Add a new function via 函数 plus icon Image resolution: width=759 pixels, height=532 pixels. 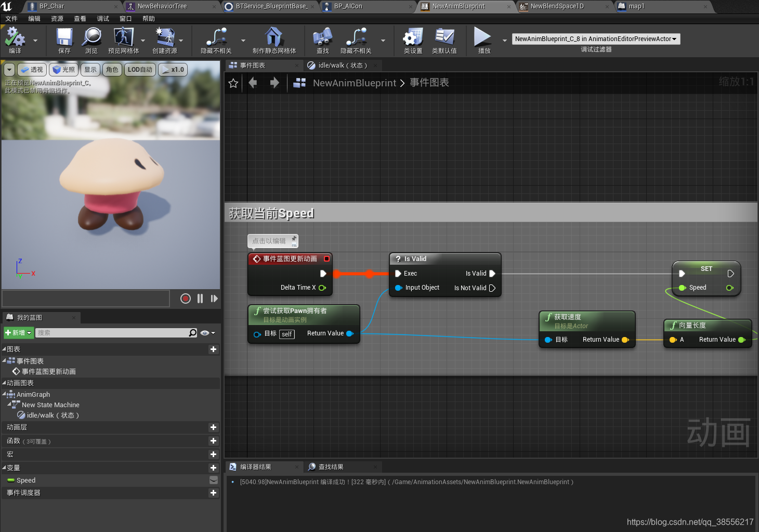(x=213, y=441)
